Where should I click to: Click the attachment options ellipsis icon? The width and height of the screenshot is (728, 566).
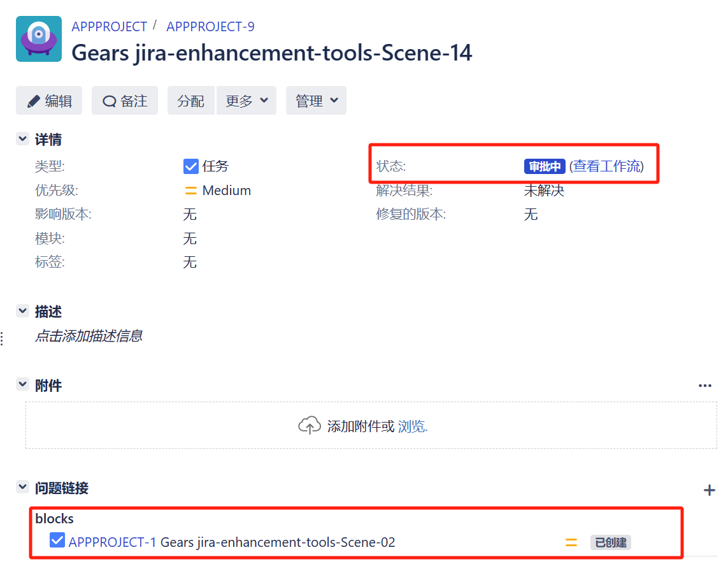tap(704, 386)
